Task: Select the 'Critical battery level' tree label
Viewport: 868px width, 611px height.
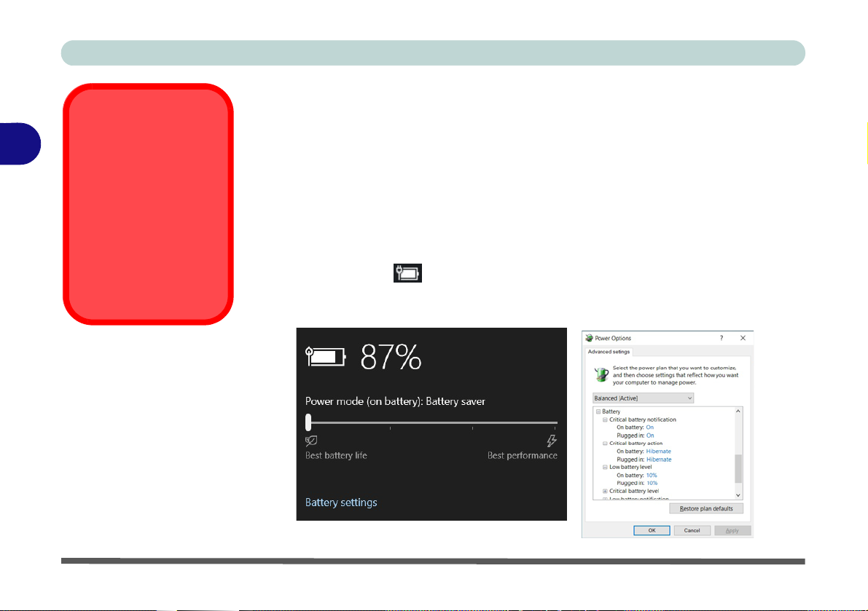Action: 634,491
